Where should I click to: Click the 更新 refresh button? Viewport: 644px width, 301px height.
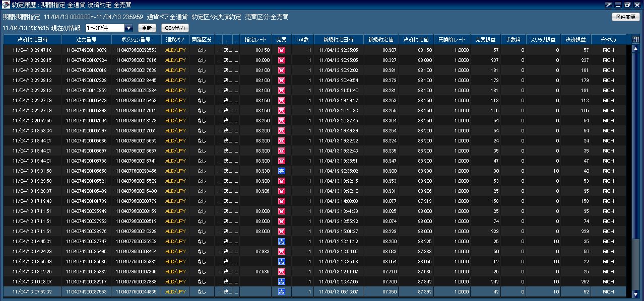(147, 28)
